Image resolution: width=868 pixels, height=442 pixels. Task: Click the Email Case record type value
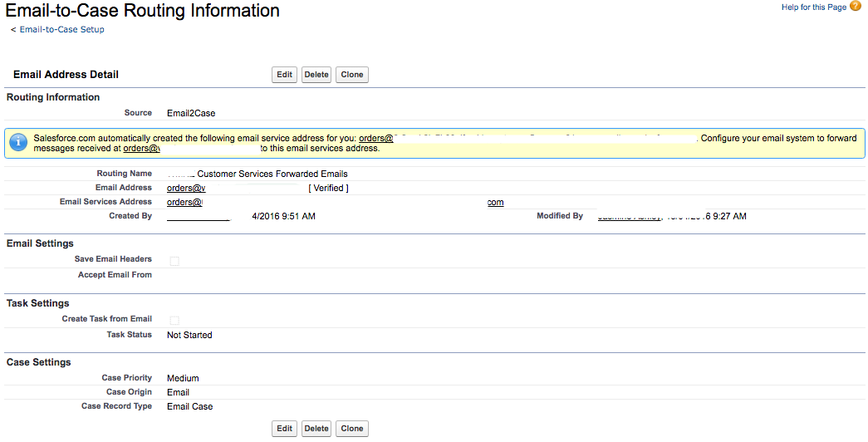pos(189,407)
